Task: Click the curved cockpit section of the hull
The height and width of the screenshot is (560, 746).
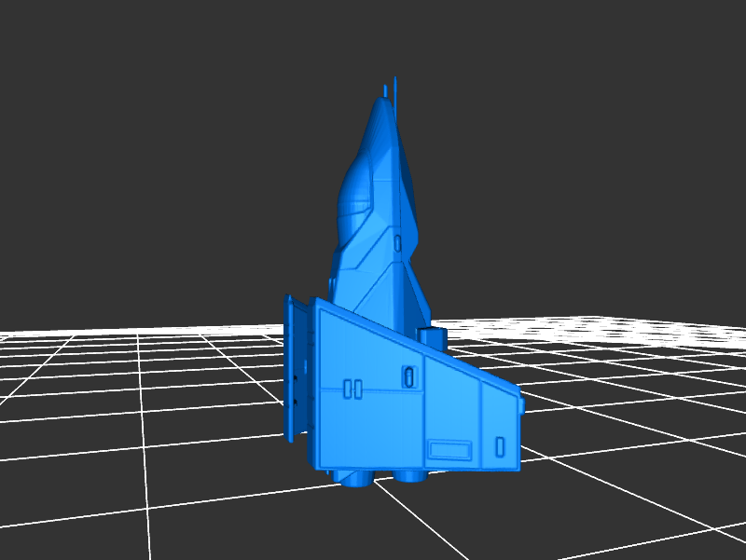Action: 354,200
